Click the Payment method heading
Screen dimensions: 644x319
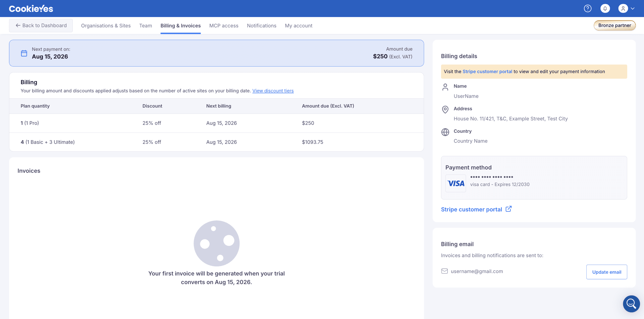pos(468,167)
